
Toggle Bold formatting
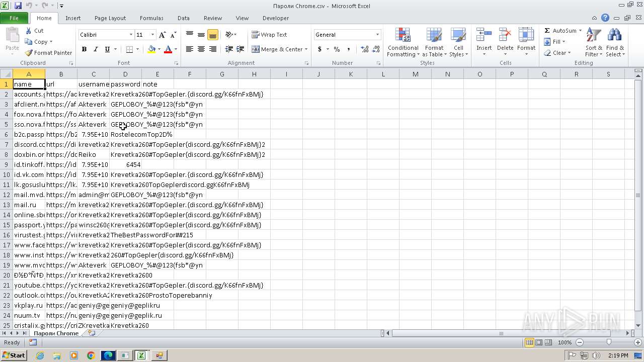(84, 49)
